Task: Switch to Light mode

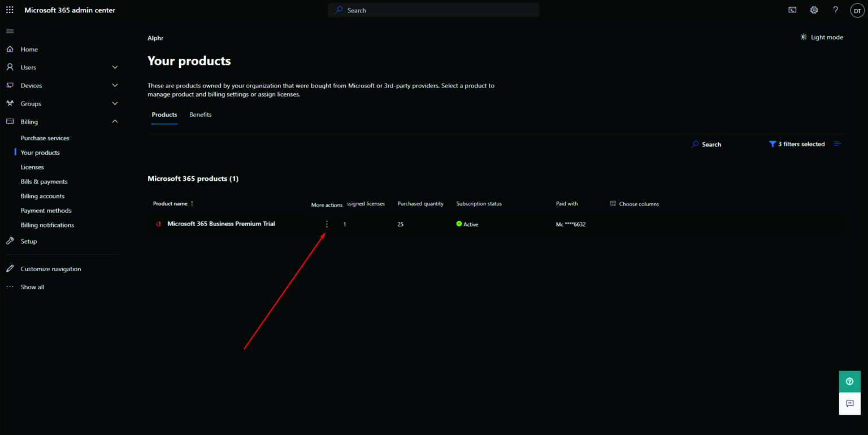Action: [x=822, y=37]
